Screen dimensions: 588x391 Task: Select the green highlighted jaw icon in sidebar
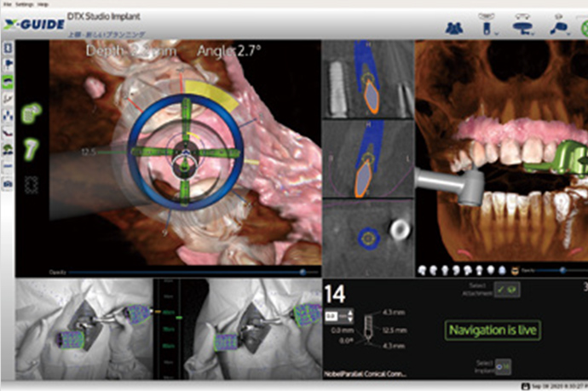coord(8,79)
